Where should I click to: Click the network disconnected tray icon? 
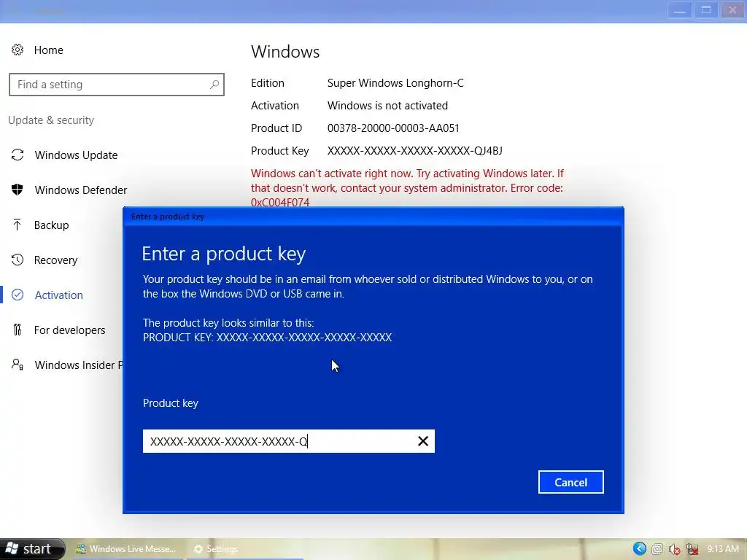(692, 549)
